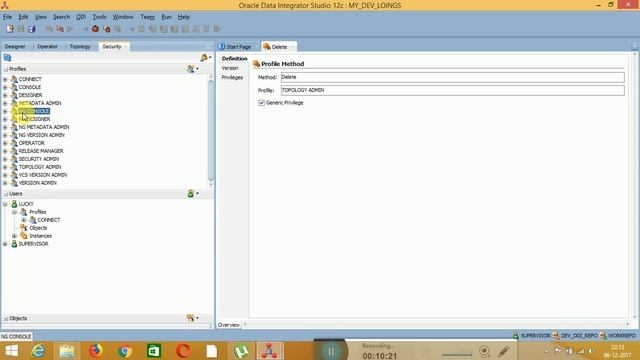Click the SUPERVISOR user icon in the tree

click(x=14, y=244)
